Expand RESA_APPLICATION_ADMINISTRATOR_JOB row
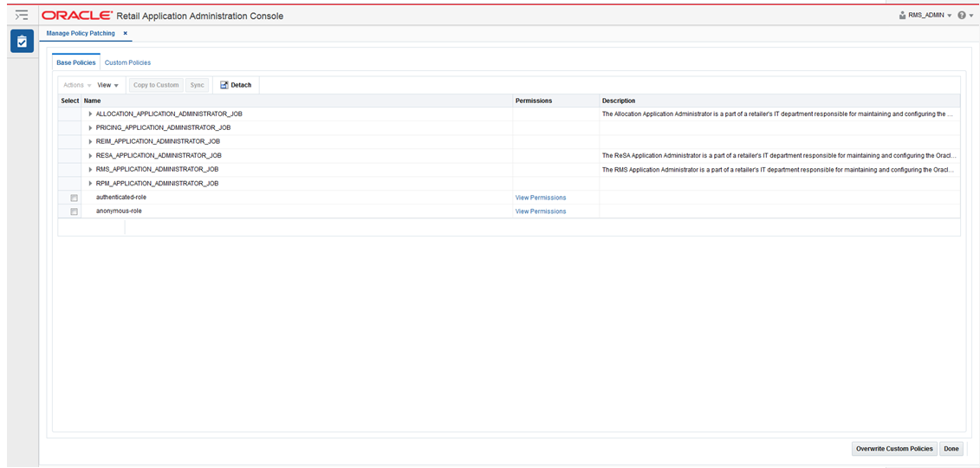 pos(91,156)
